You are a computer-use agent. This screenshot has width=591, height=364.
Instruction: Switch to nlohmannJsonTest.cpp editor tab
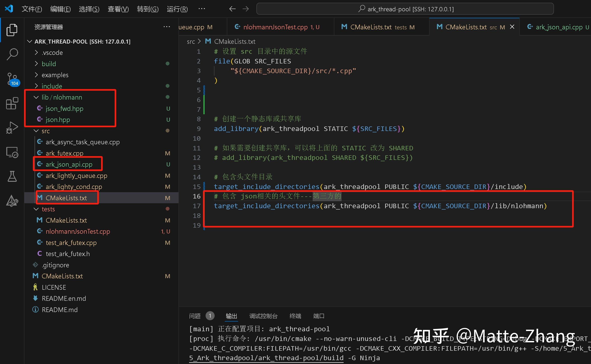point(275,27)
